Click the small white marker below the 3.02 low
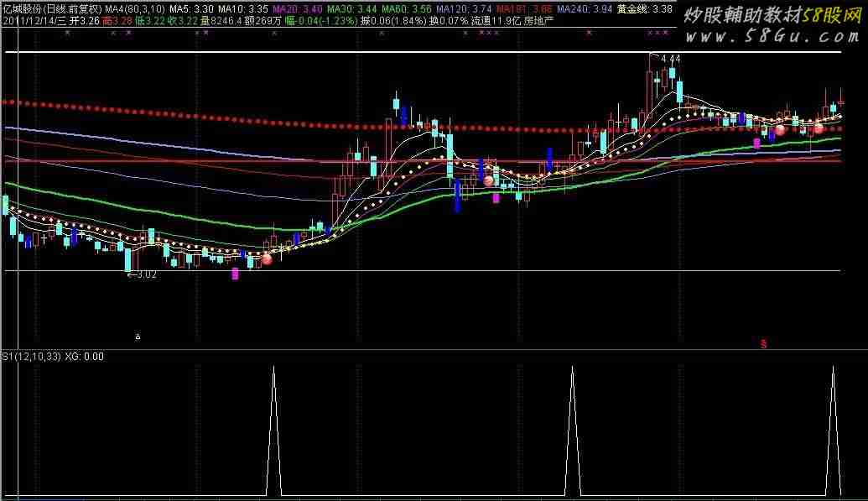The height and width of the screenshot is (501, 868). [137, 337]
